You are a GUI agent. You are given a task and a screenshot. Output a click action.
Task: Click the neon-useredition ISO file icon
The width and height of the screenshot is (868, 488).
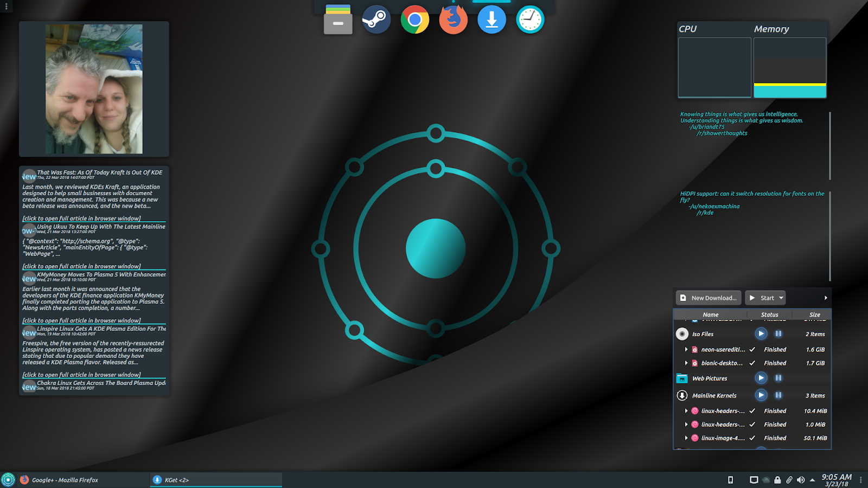click(x=694, y=350)
